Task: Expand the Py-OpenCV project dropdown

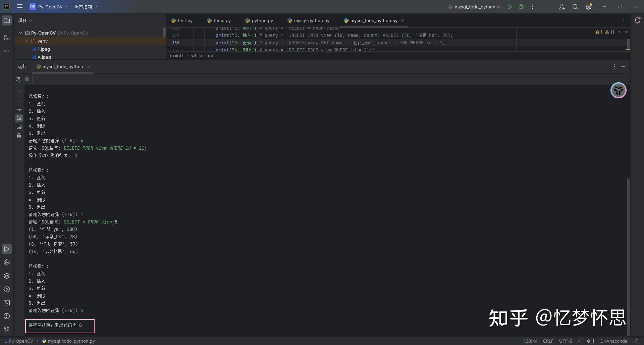Action: [x=49, y=7]
